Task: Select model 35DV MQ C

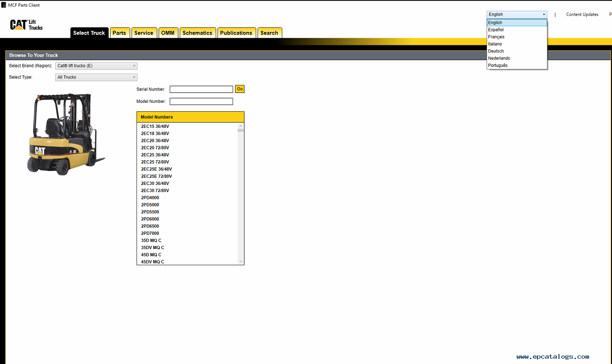Action: click(x=153, y=248)
